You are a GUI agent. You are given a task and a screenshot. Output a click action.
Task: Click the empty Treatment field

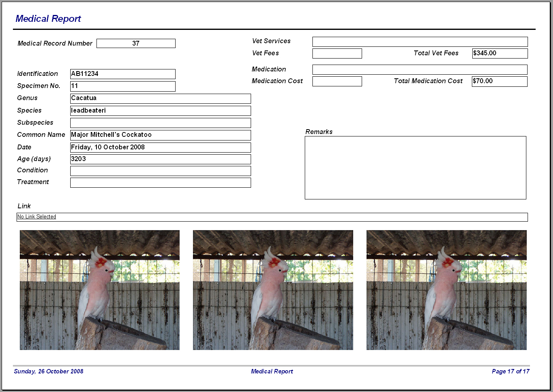pos(161,182)
